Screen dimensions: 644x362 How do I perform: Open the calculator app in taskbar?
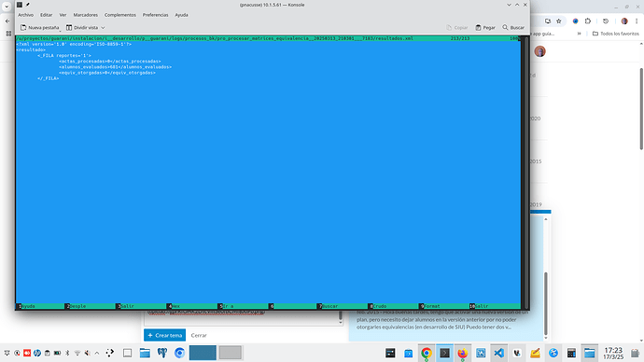pos(571,353)
